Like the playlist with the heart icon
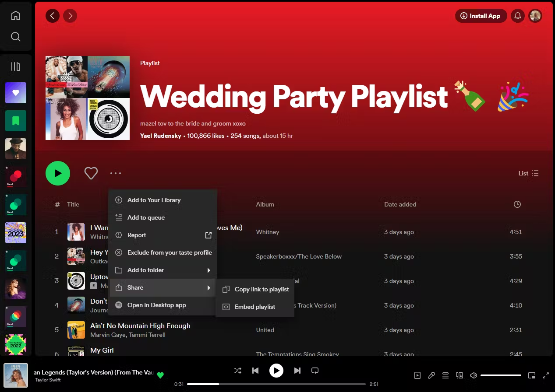The width and height of the screenshot is (555, 392). coord(91,173)
